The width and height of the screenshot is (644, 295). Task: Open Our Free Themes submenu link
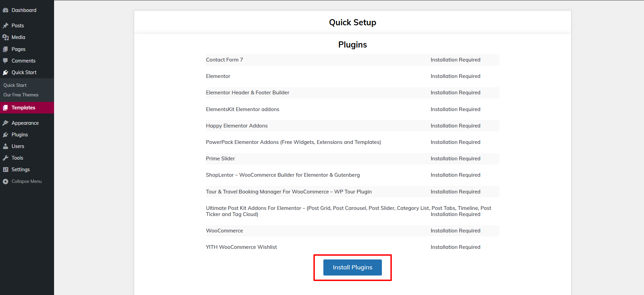[x=21, y=95]
